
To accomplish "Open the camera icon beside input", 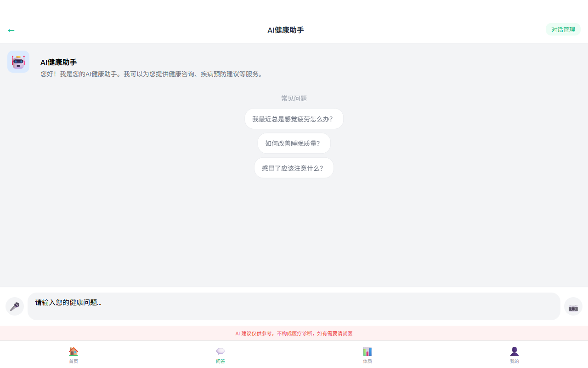I will [573, 307].
